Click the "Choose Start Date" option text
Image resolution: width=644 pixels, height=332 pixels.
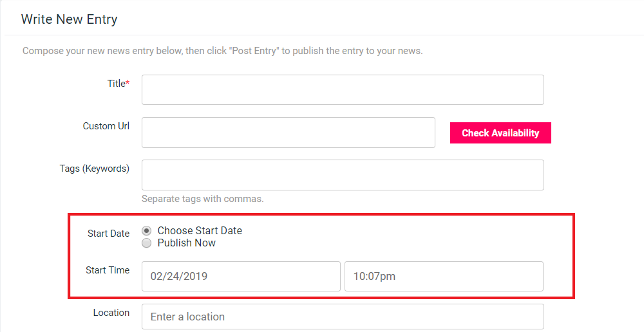tap(200, 230)
